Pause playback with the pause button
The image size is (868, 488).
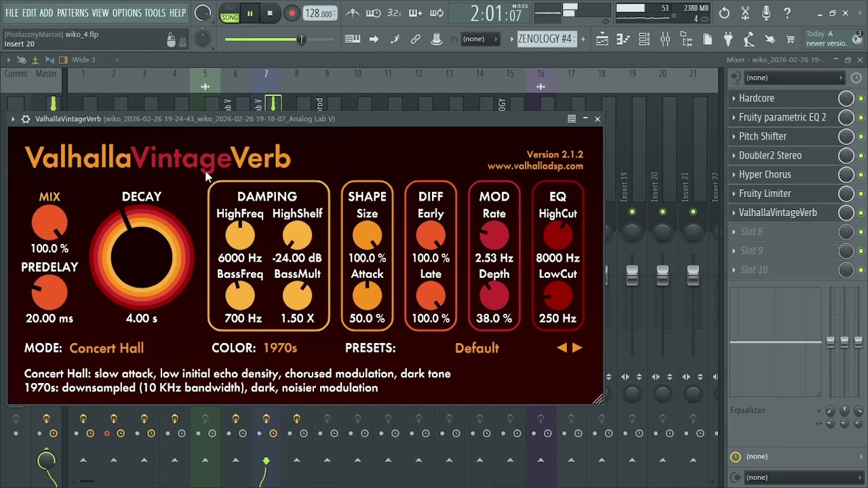pyautogui.click(x=250, y=14)
